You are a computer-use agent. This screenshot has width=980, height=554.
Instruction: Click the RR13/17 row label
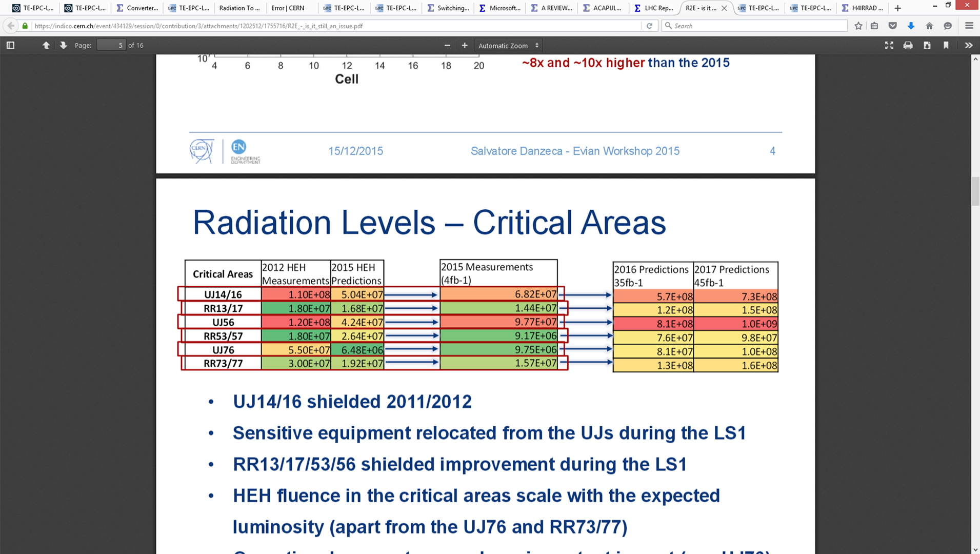tap(223, 308)
